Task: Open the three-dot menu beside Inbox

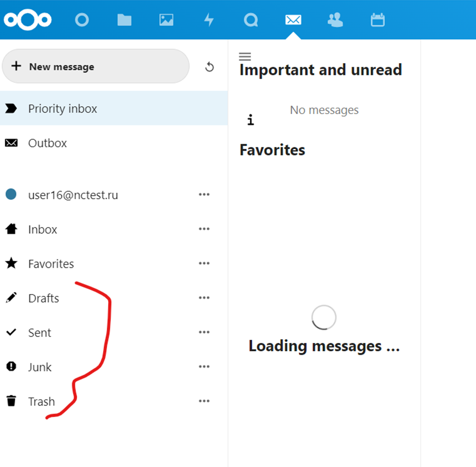Action: click(x=204, y=229)
